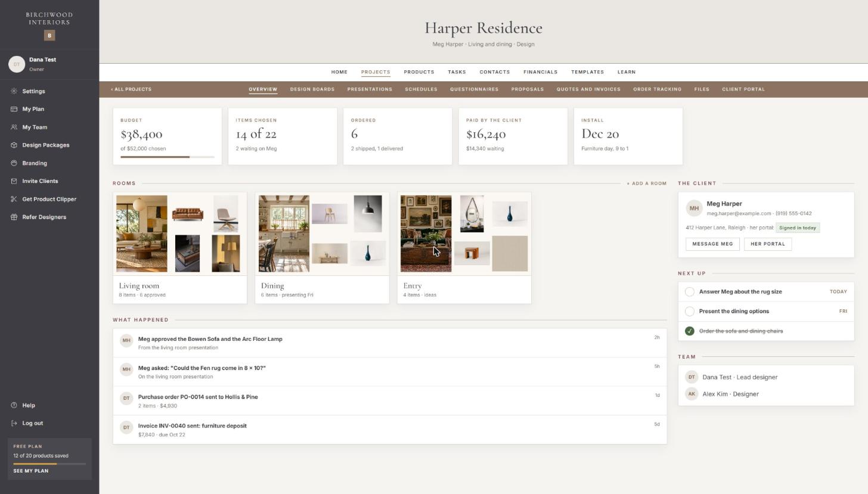This screenshot has height=494, width=868.
Task: Open Her Portal button
Action: coord(768,244)
